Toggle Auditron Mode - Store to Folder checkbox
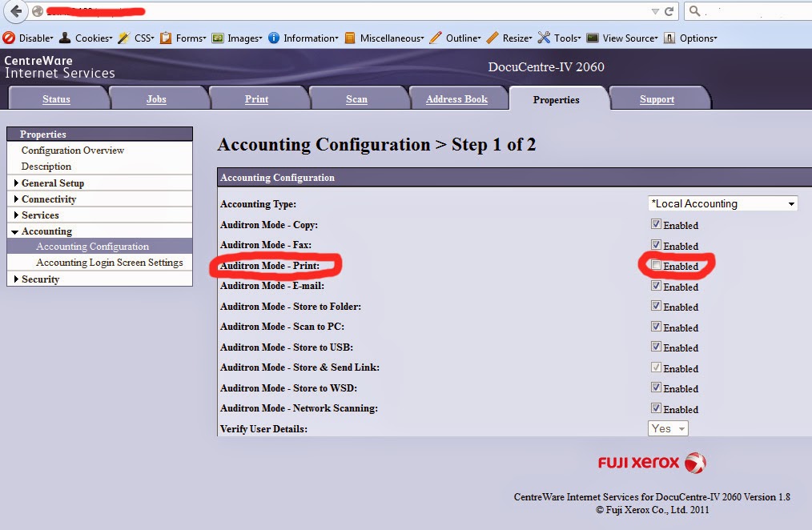Screen dimensions: 812x530 click(x=656, y=306)
